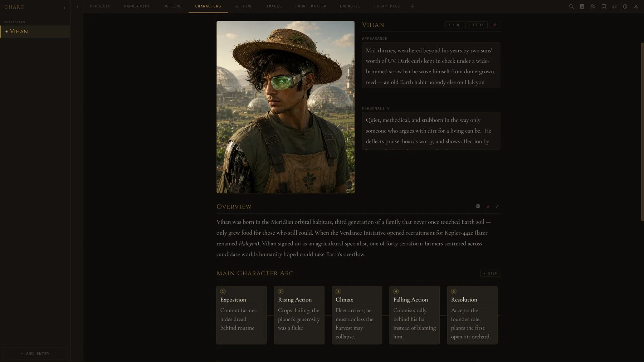Open the Outline tab
Image resolution: width=644 pixels, height=362 pixels.
pos(172,6)
